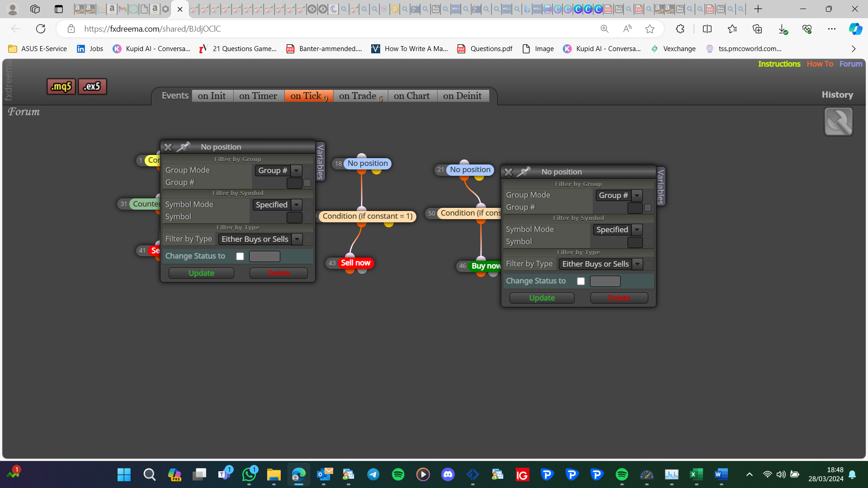Screen dimensions: 868x488
Task: Open the Instructions link
Action: pos(779,64)
